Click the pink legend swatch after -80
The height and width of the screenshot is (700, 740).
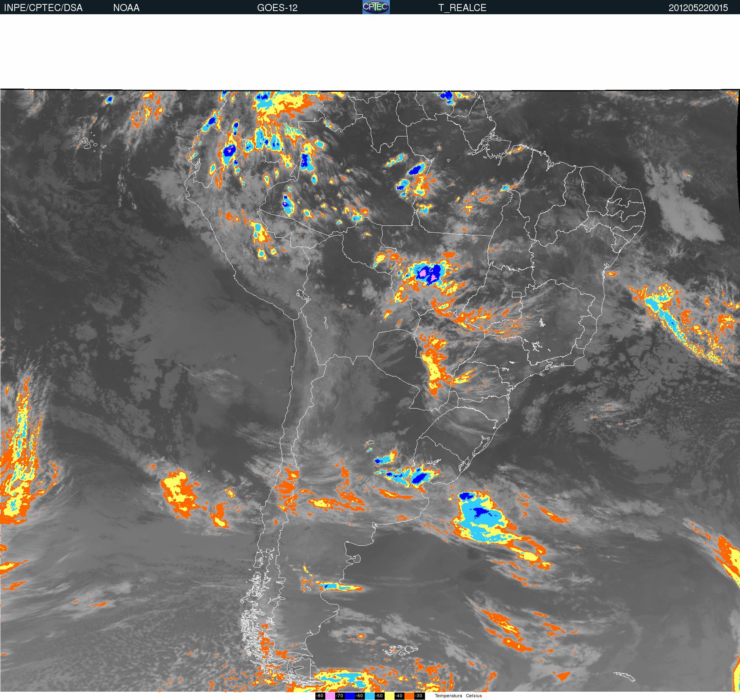pos(330,696)
